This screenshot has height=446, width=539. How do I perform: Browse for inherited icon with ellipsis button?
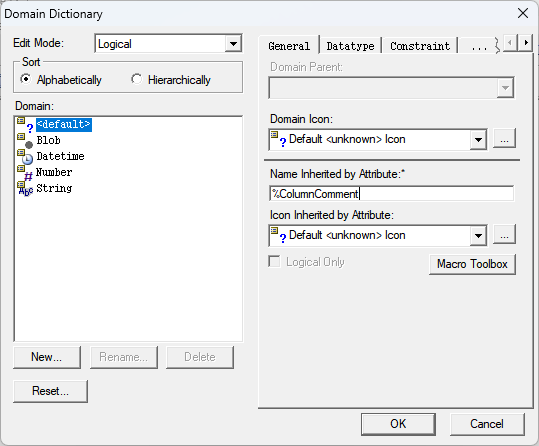(x=504, y=235)
